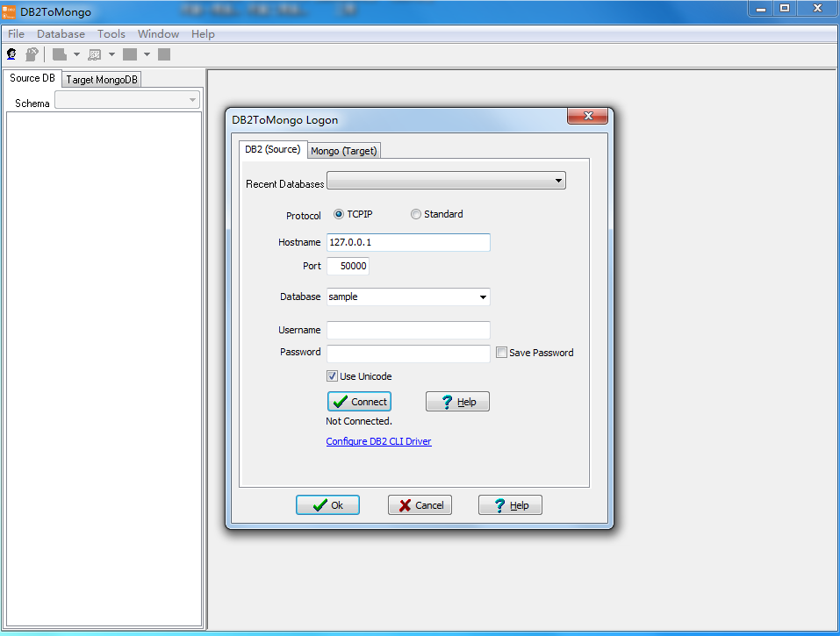Switch to the Source DB tab
This screenshot has height=636, width=840.
32,78
